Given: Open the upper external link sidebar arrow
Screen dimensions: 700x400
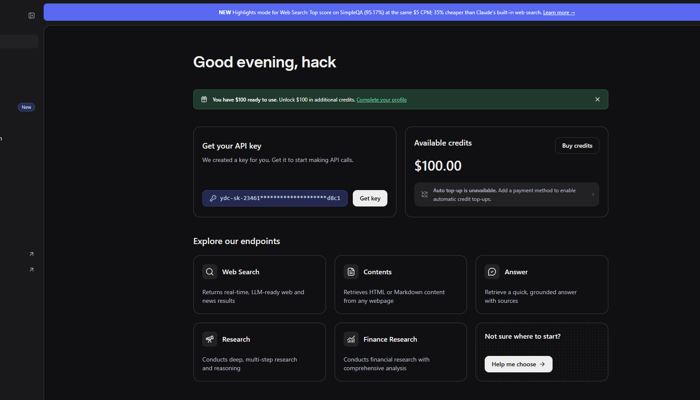Looking at the screenshot, I should 31,254.
